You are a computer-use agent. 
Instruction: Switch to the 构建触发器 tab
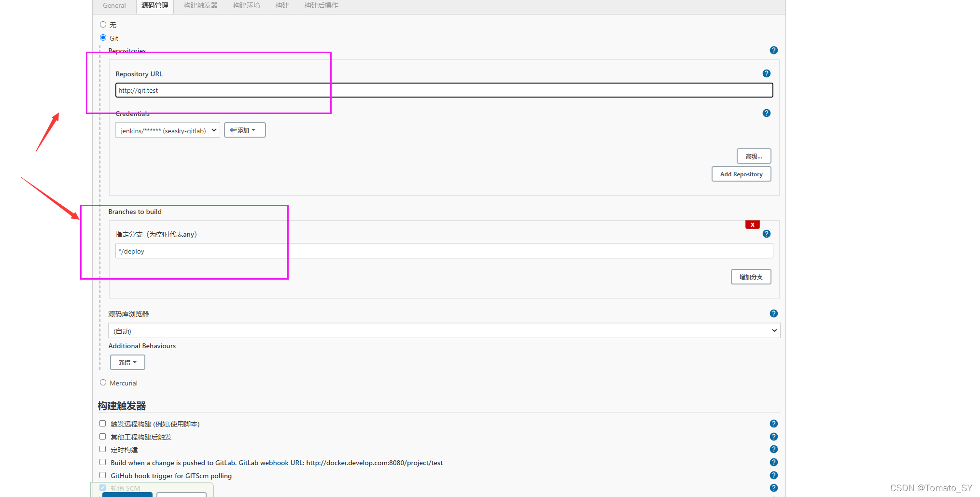pyautogui.click(x=200, y=5)
